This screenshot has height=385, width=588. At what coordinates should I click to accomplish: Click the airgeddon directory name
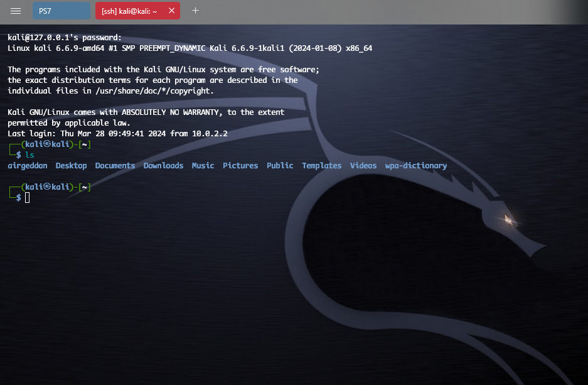pyautogui.click(x=28, y=165)
